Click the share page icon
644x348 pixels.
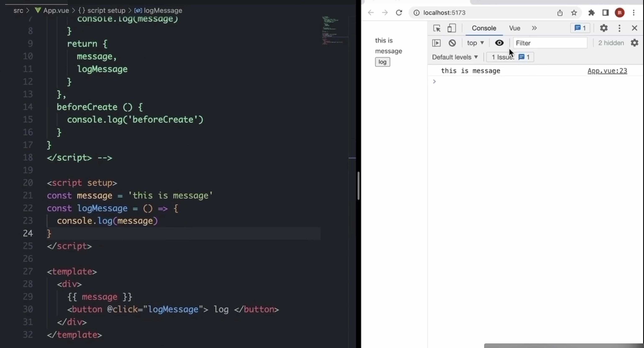560,13
